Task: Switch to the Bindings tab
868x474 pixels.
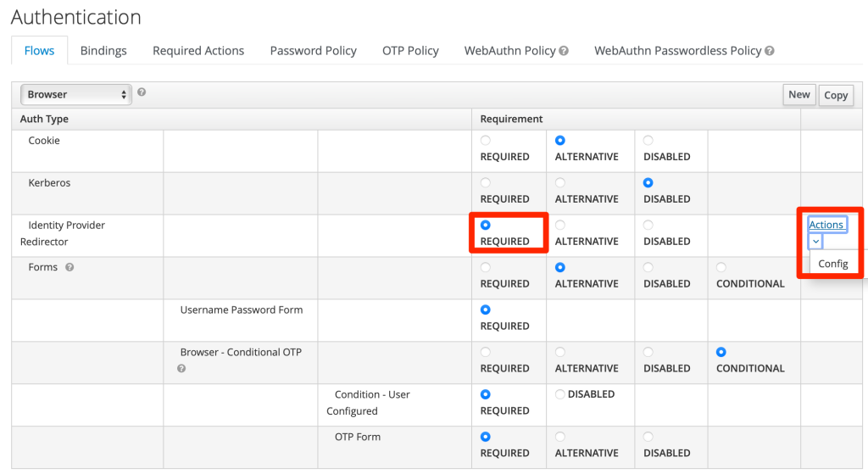Action: [x=103, y=51]
